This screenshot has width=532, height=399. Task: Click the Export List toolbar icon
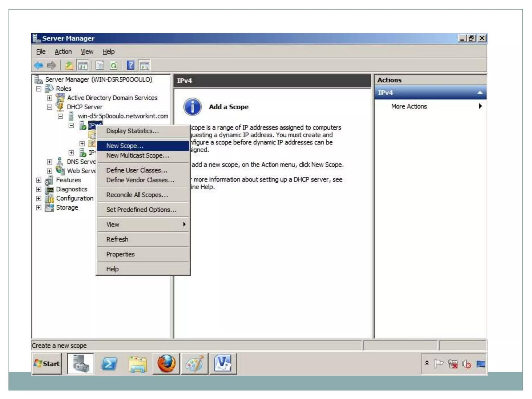pos(100,65)
